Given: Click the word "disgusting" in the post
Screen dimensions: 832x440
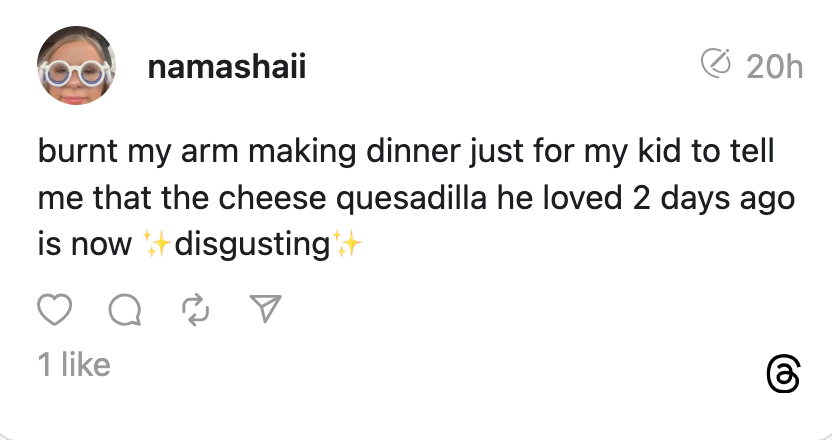Looking at the screenshot, I should tap(252, 243).
